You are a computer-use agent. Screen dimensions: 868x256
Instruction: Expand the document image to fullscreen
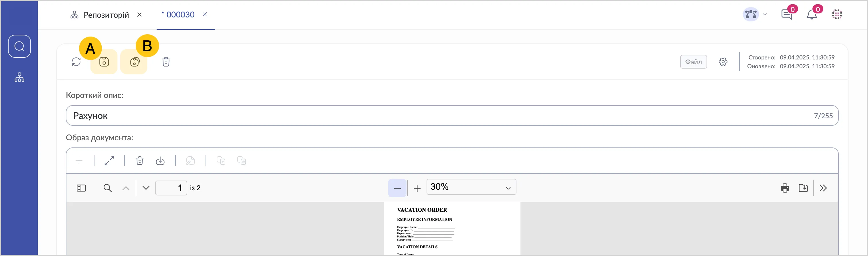[x=109, y=161]
